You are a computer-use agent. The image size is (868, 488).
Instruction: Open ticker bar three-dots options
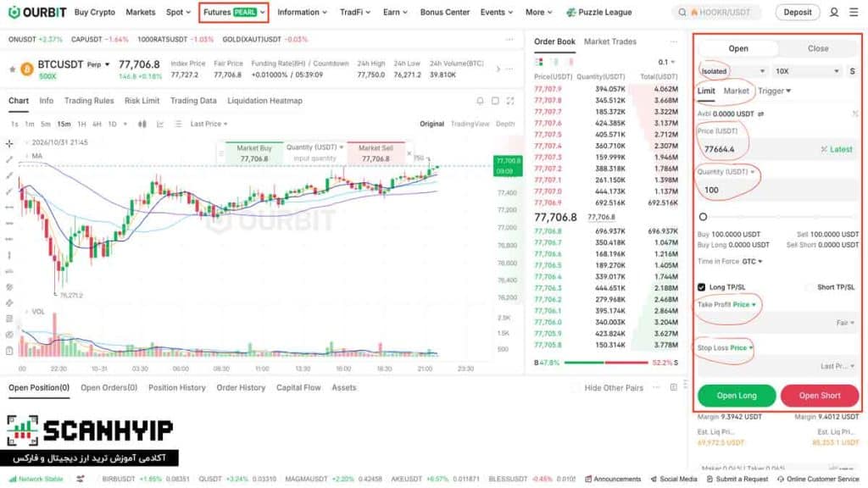(x=509, y=39)
